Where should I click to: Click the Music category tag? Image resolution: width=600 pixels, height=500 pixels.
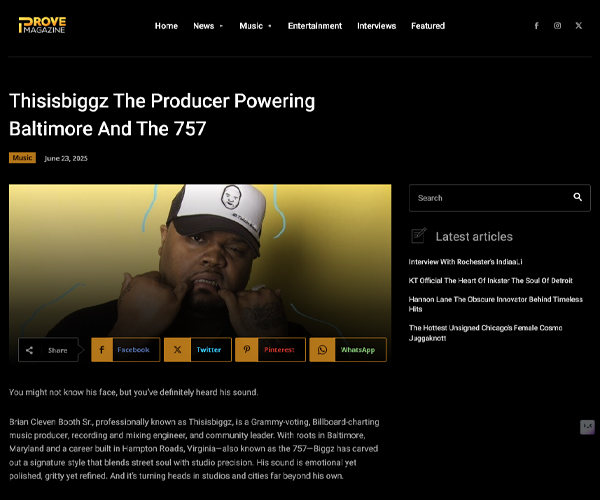pos(22,158)
